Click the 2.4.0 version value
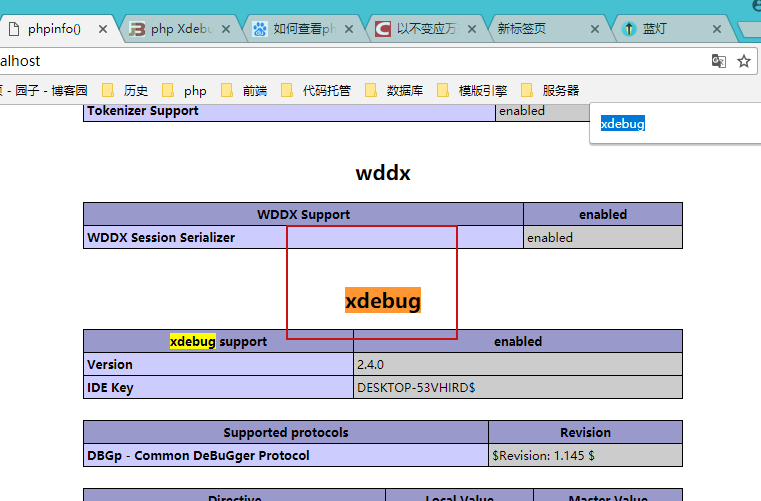The height and width of the screenshot is (501, 761). click(x=518, y=365)
